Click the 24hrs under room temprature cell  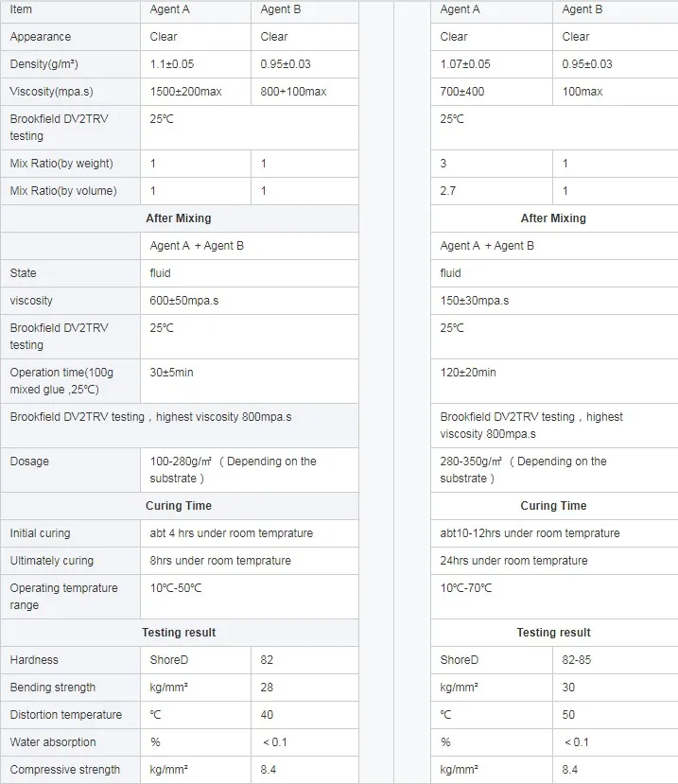tap(513, 561)
